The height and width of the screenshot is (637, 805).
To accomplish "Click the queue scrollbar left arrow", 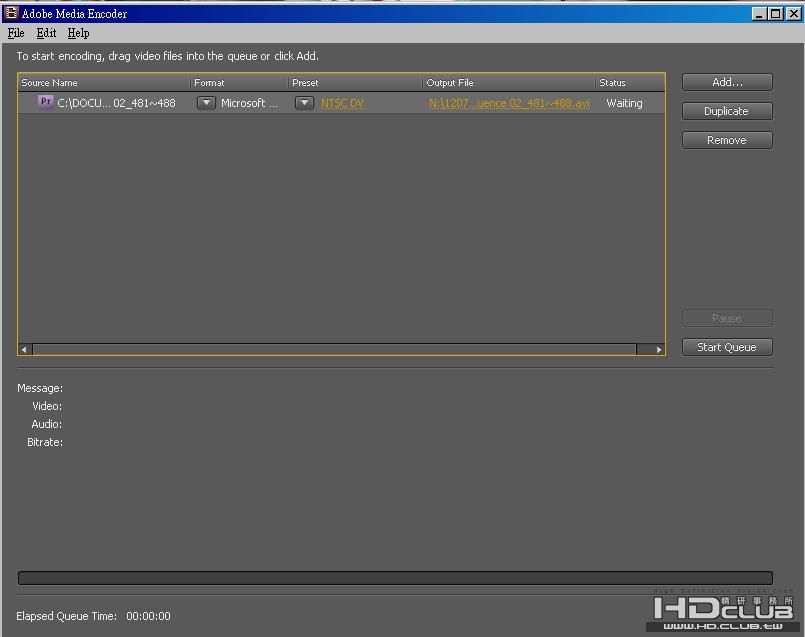I will 24,350.
